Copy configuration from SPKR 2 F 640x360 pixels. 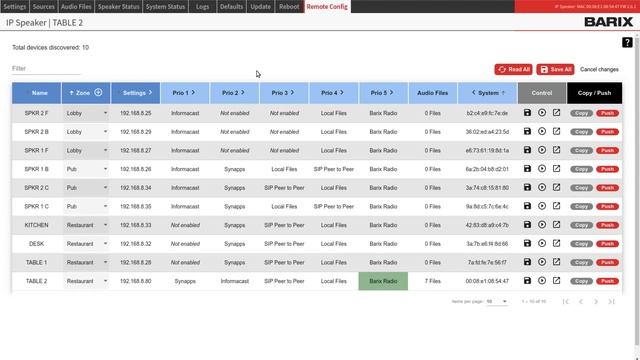coord(581,113)
